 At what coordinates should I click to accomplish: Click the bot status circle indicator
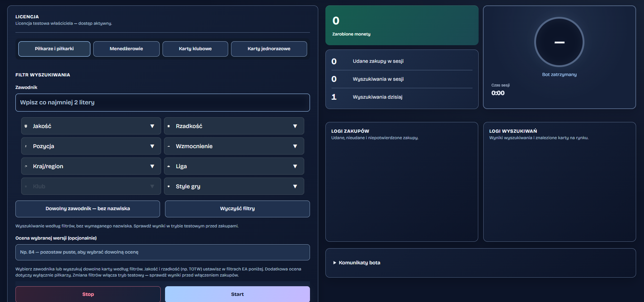click(559, 42)
